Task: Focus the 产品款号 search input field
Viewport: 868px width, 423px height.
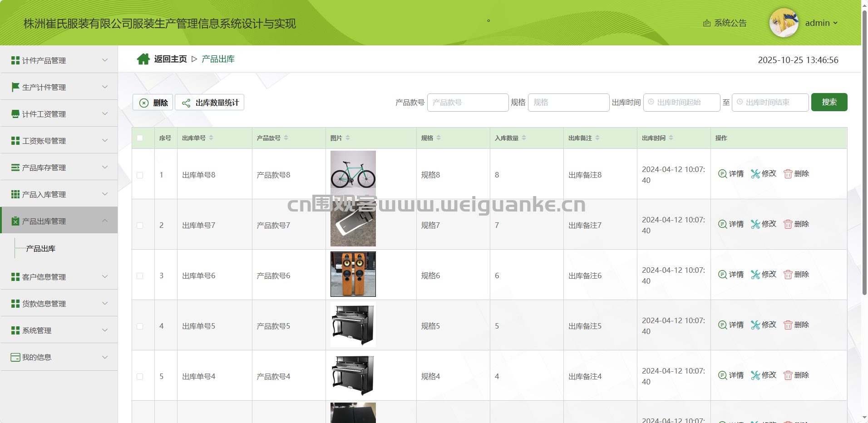Action: [468, 103]
